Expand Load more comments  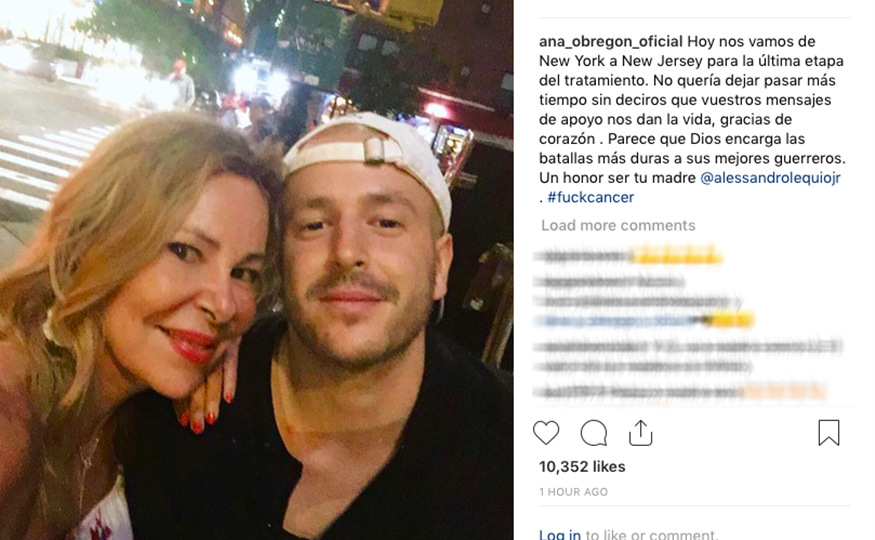coord(618,225)
